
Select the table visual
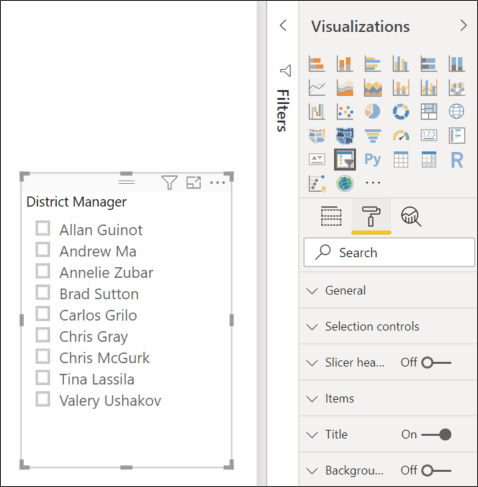[401, 159]
